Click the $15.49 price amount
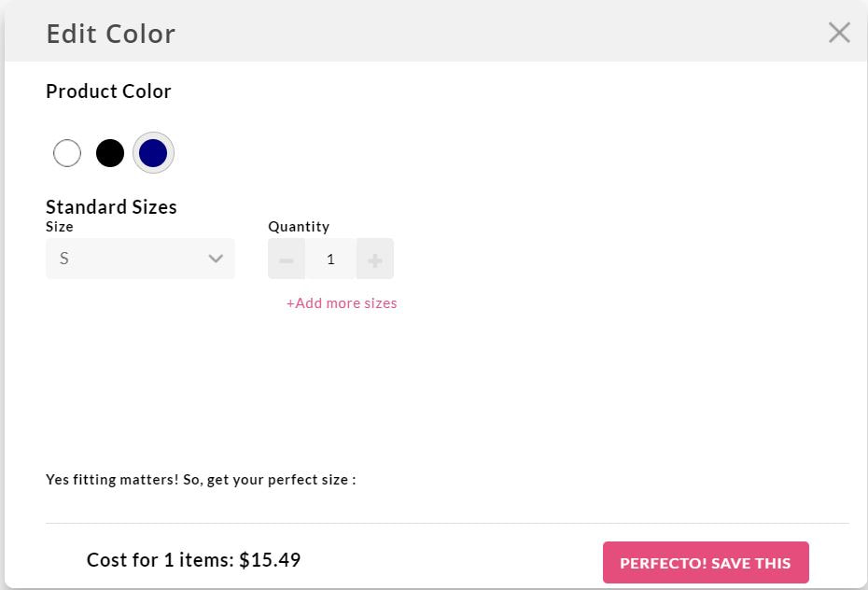Screen dimensions: 868x590 [x=270, y=559]
